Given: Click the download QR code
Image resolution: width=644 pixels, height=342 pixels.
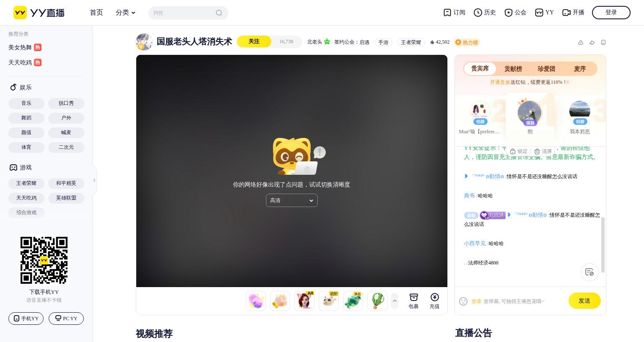Looking at the screenshot, I should (x=44, y=260).
